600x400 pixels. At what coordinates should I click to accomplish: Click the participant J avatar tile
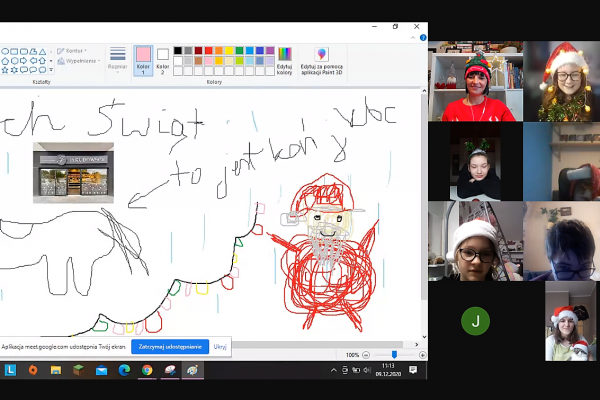475,320
